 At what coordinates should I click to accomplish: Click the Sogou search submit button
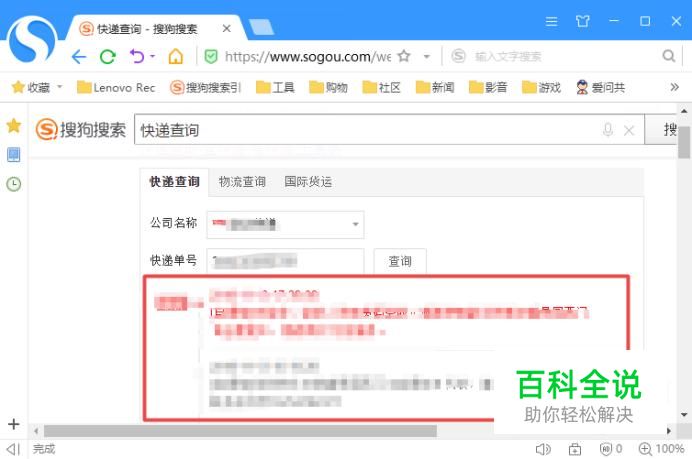pos(661,129)
